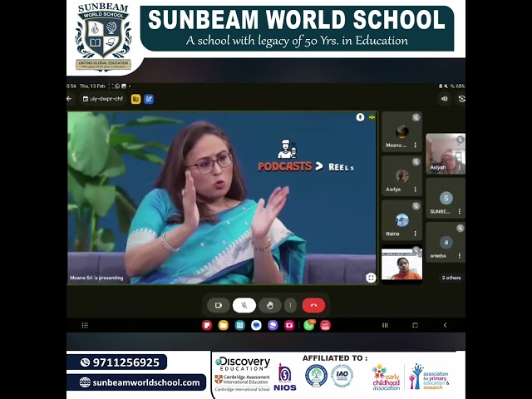The width and height of the screenshot is (532, 399).
Task: Click the blue icon next to the meeting code
Action: coord(149,99)
